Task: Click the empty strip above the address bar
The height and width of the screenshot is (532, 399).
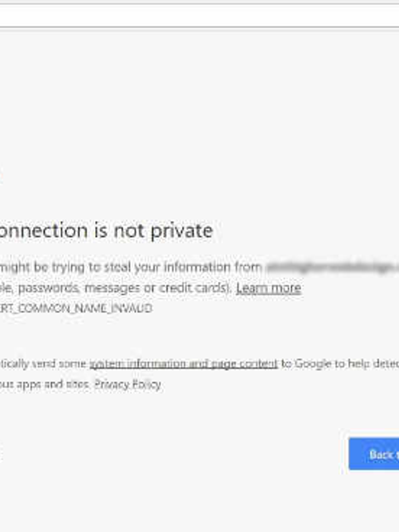Action: pyautogui.click(x=199, y=2)
